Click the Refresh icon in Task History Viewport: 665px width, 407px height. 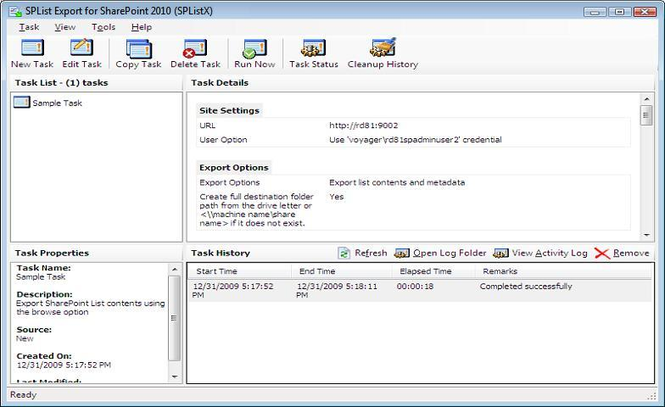click(x=344, y=253)
